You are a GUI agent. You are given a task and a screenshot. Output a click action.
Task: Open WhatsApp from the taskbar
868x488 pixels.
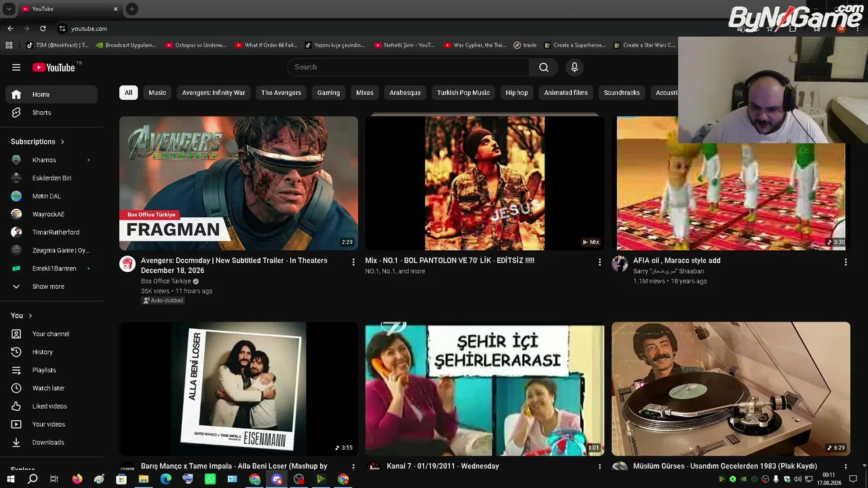pos(210,479)
